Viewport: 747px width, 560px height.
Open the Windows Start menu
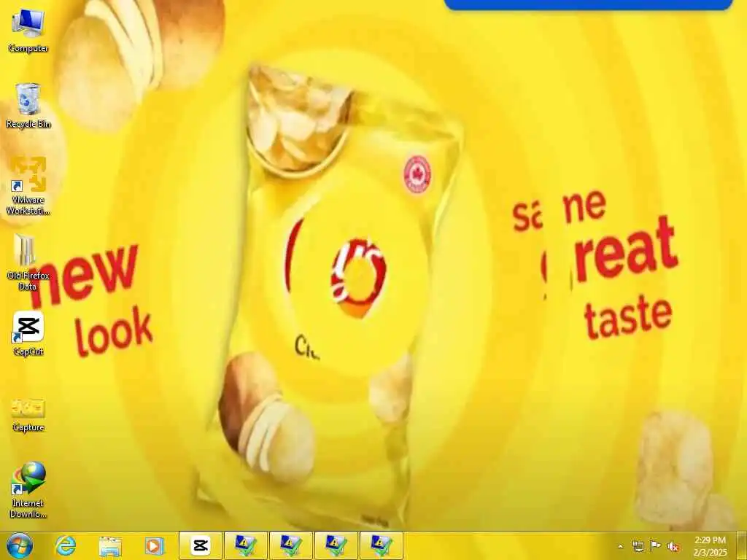(x=20, y=545)
